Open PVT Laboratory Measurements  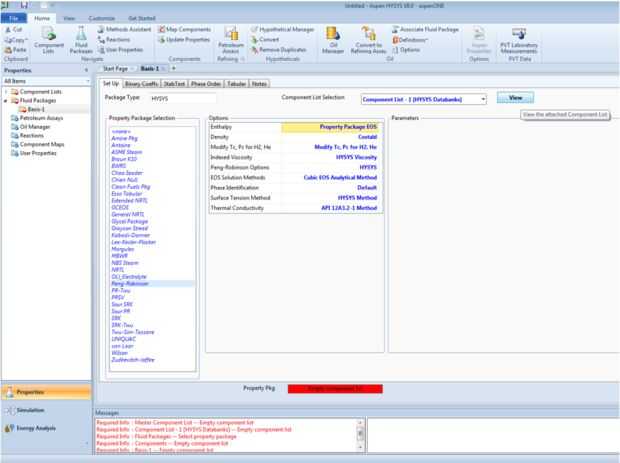[x=519, y=40]
